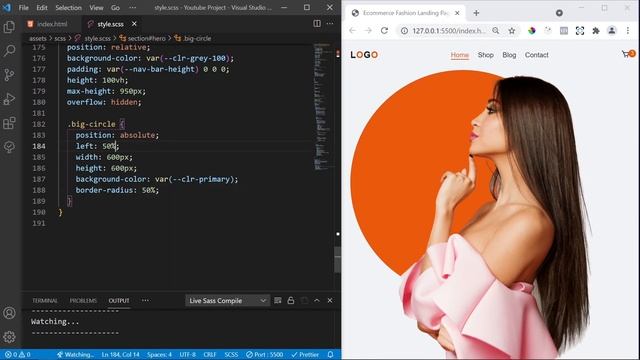
Task: Click the scss breadcrumb segment
Action: pos(60,38)
